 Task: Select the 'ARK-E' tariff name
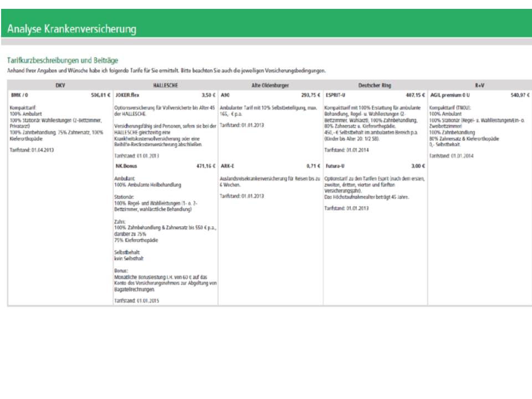(227, 166)
